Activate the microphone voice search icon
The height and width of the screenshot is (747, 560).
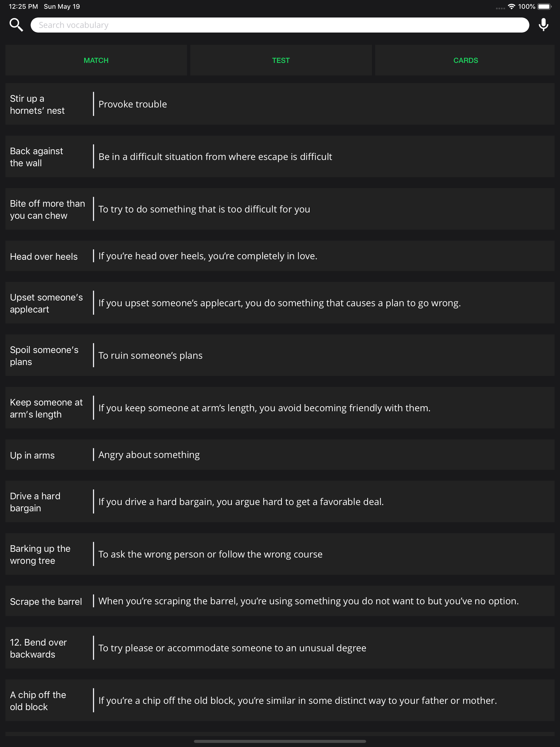[543, 25]
